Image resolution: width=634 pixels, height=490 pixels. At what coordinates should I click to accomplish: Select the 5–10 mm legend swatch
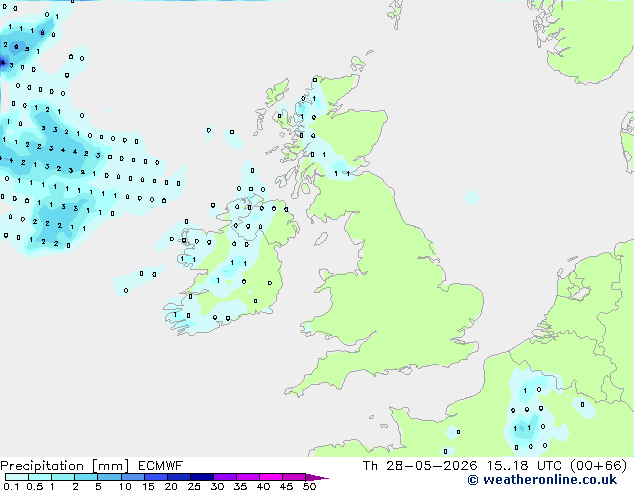coord(109,477)
